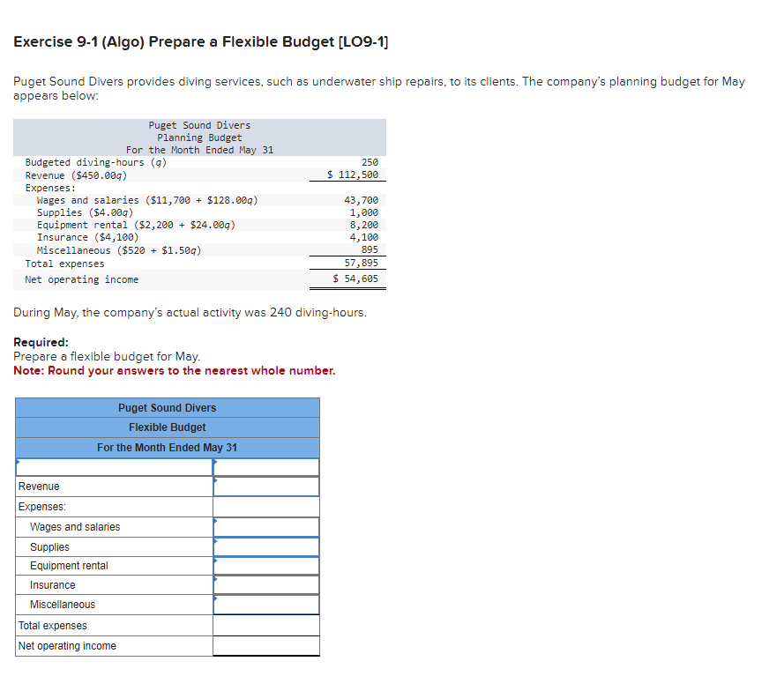
Task: Click 'Supplies ($4.00q)' in planning budget
Action: (x=85, y=212)
